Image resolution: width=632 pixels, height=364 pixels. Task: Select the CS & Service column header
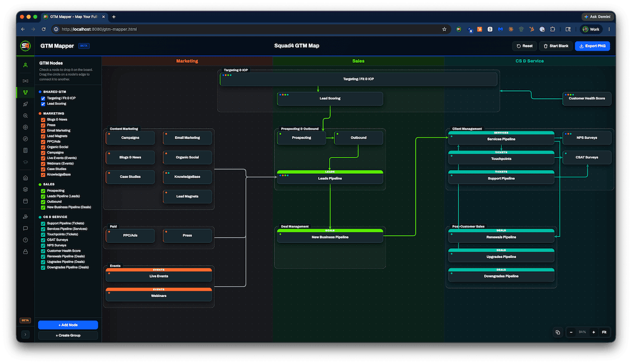point(529,61)
